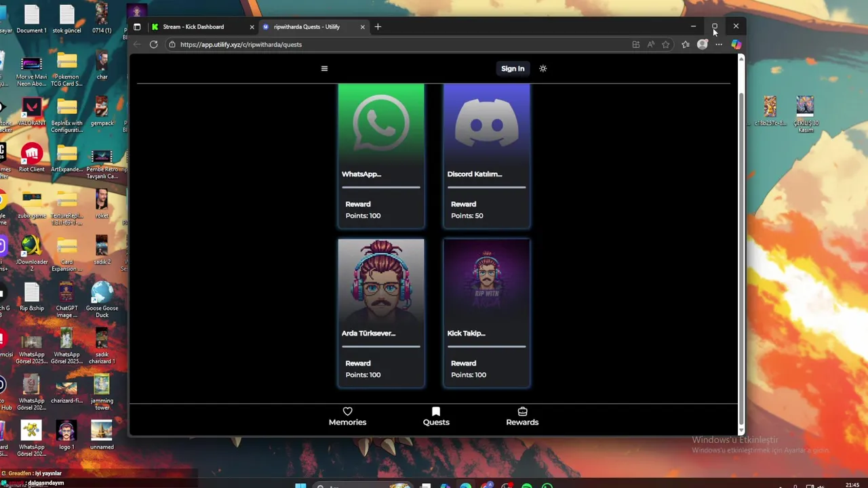Select sadık charizard 1 image file
868x488 pixels.
tap(102, 346)
